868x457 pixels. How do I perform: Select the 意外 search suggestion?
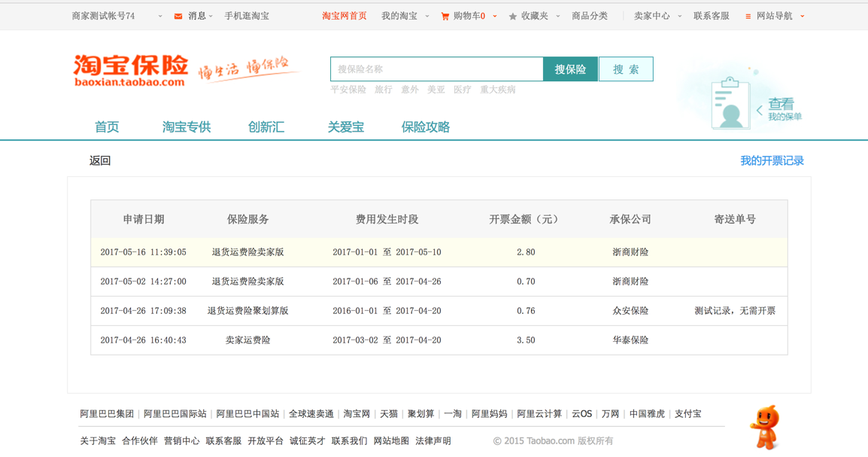click(x=410, y=89)
